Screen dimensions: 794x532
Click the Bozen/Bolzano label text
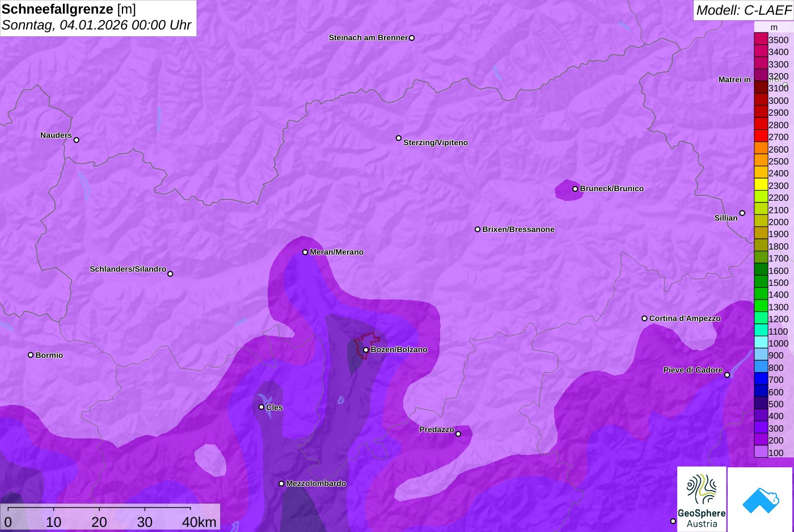tap(399, 350)
